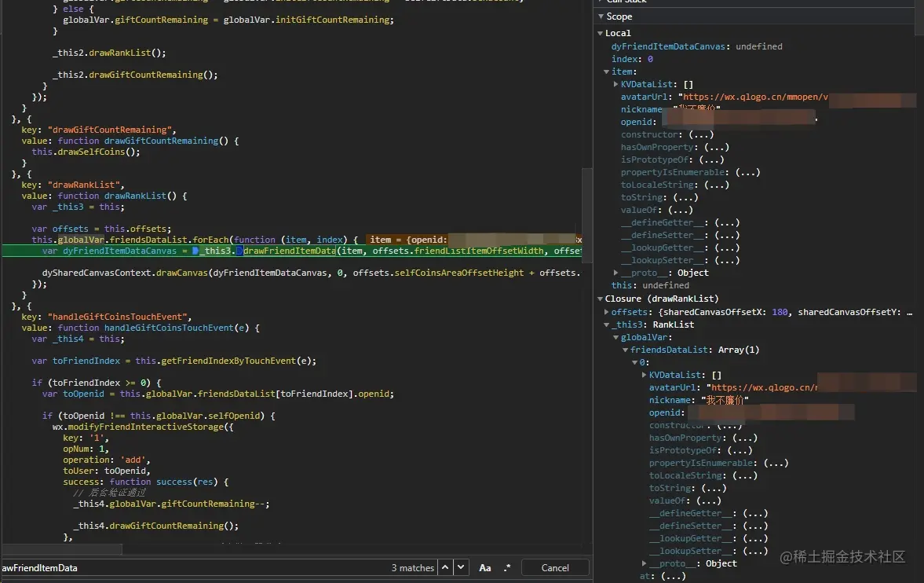Select the this: undefined row
The width and height of the screenshot is (924, 583).
(x=650, y=285)
